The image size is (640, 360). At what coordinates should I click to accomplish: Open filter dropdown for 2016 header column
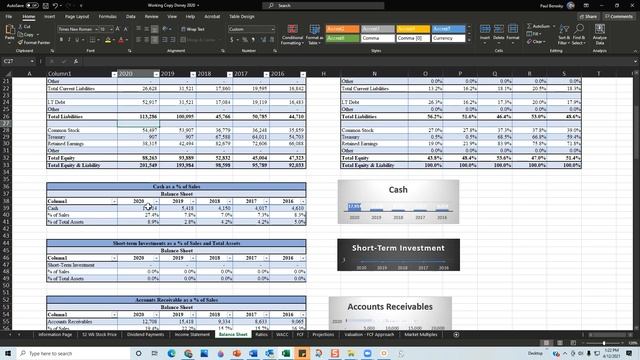click(303, 74)
